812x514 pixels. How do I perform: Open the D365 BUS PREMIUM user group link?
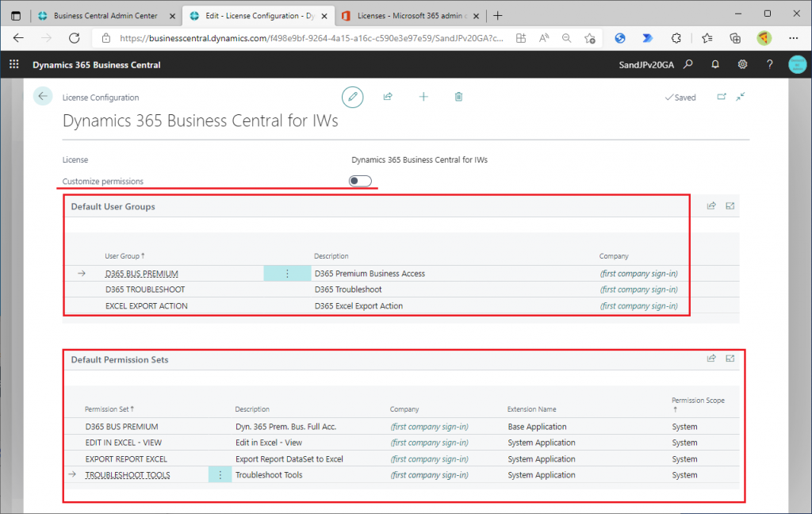pos(141,274)
